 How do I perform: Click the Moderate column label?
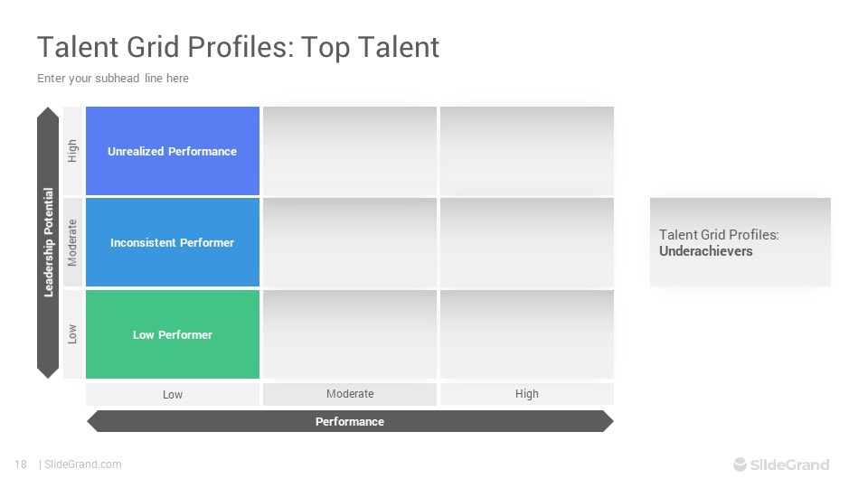pos(350,394)
